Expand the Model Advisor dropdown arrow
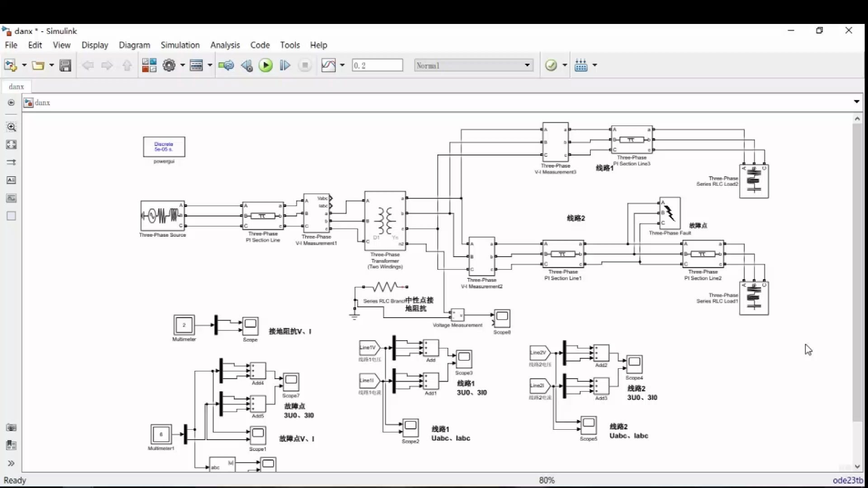 coord(565,66)
